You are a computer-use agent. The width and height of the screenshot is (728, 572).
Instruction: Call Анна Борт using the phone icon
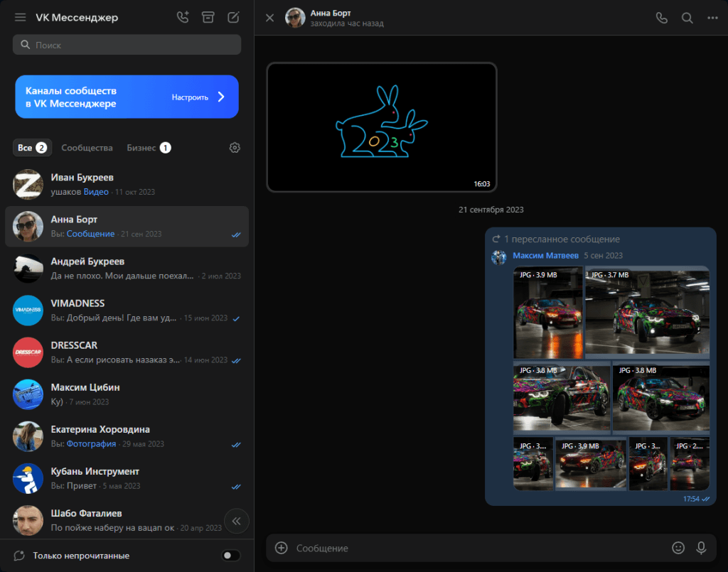coord(662,18)
